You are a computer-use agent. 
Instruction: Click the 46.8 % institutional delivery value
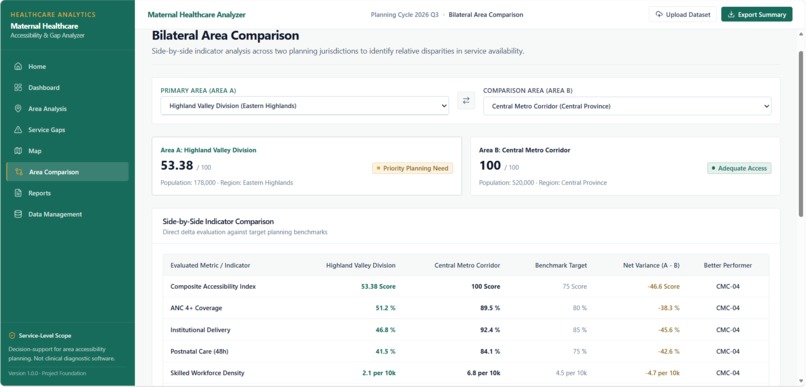386,329
